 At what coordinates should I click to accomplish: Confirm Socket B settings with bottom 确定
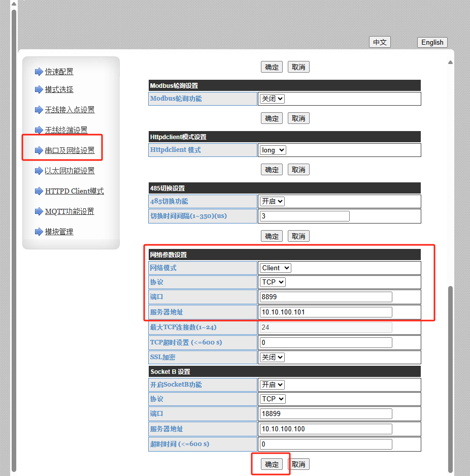(272, 464)
